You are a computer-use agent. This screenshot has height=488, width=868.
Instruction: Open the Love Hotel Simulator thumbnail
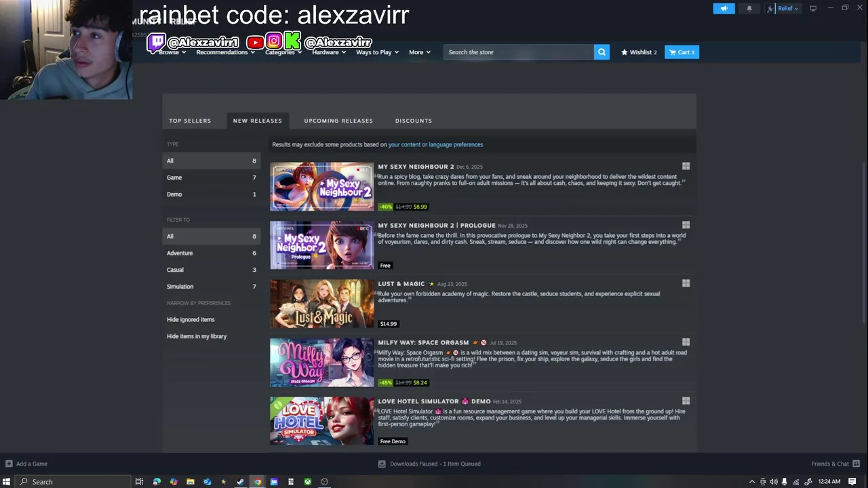321,421
